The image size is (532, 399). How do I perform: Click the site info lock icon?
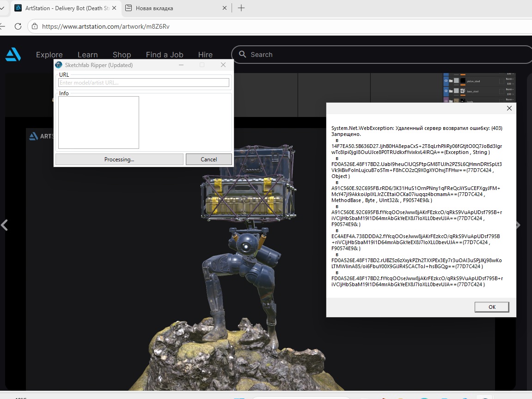34,26
